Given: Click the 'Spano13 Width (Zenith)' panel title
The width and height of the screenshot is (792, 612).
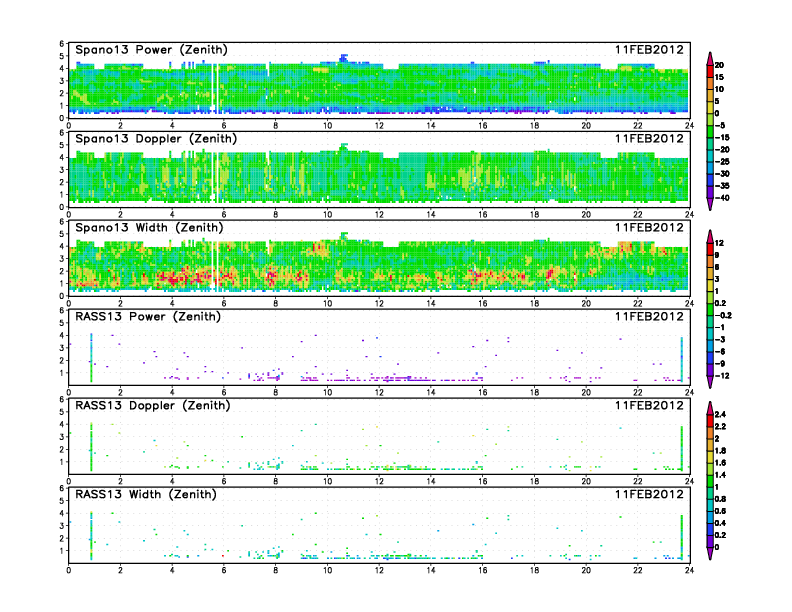Looking at the screenshot, I should [149, 228].
